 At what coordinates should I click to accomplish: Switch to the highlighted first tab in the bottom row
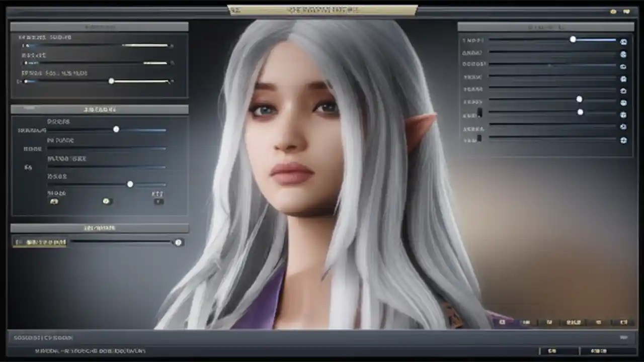(x=502, y=322)
